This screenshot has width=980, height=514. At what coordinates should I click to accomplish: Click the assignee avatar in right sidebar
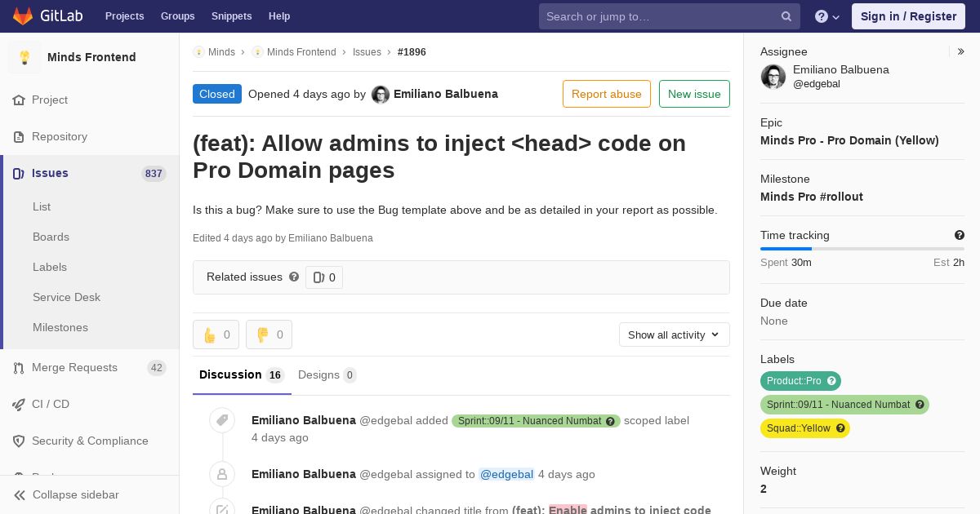tap(773, 77)
